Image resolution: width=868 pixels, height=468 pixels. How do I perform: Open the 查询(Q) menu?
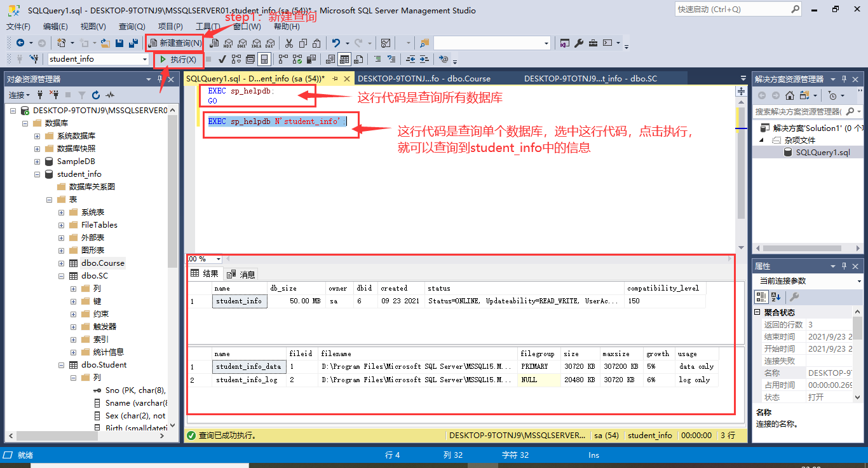click(x=132, y=26)
